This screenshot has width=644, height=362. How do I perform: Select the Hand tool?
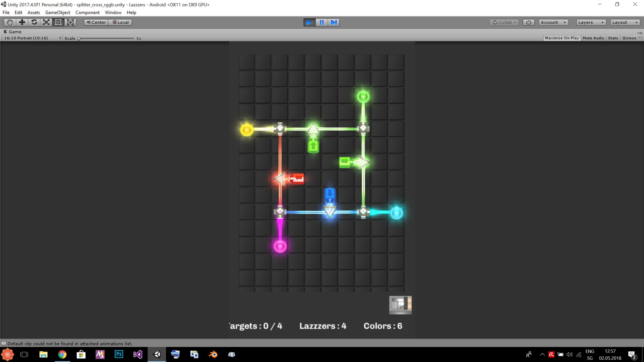pos(10,22)
